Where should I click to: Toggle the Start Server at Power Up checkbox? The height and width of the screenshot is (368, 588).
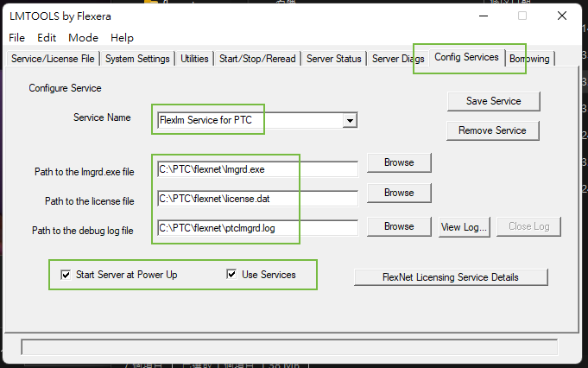tap(66, 275)
